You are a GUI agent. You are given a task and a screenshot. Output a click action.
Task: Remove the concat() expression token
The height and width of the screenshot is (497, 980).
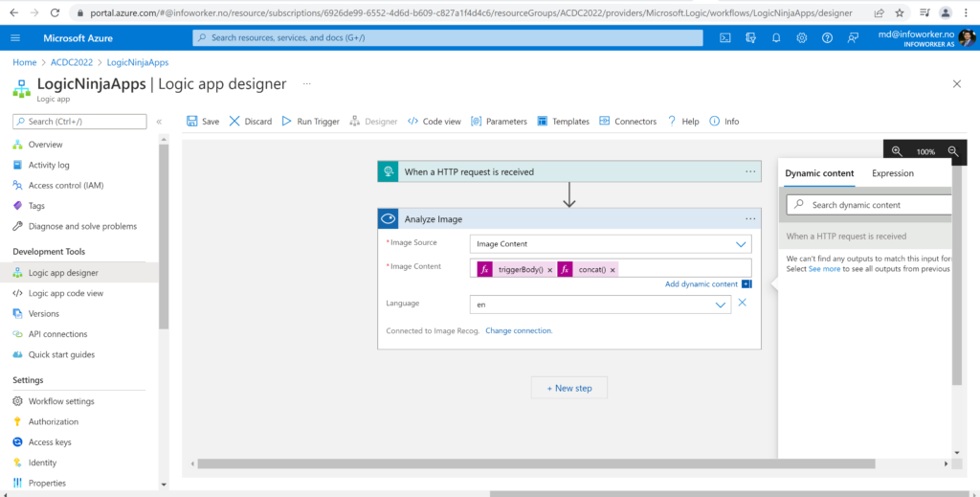612,270
